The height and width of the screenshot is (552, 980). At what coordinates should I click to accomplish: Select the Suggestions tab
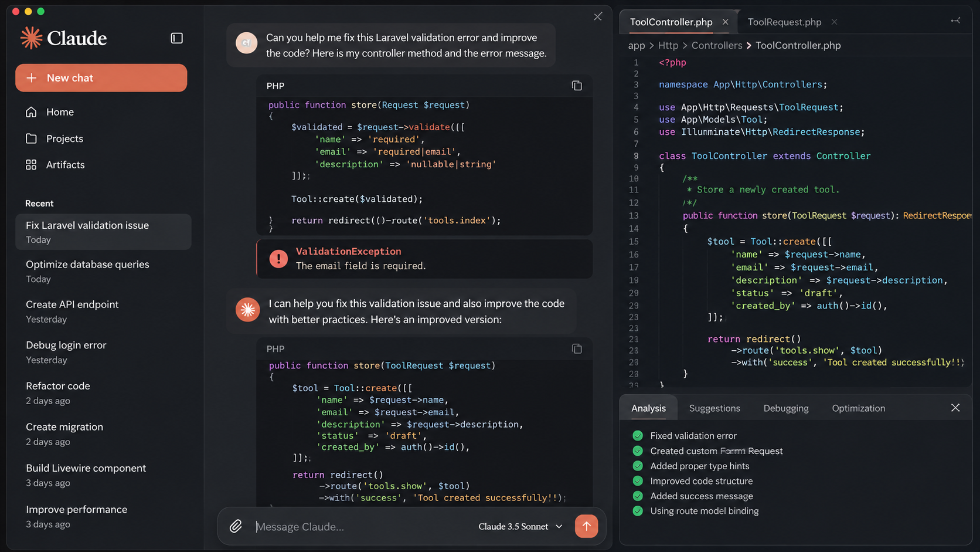pyautogui.click(x=714, y=408)
